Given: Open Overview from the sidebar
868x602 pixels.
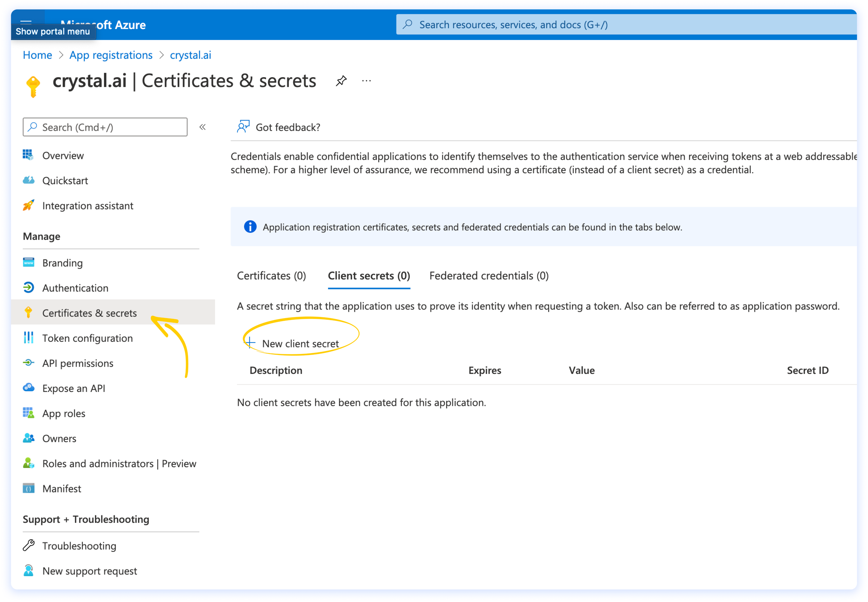Looking at the screenshot, I should pos(63,155).
